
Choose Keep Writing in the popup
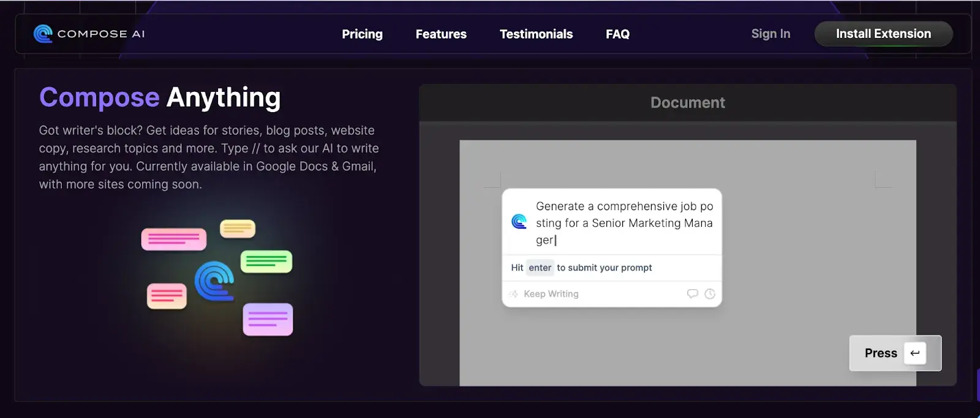pyautogui.click(x=551, y=294)
